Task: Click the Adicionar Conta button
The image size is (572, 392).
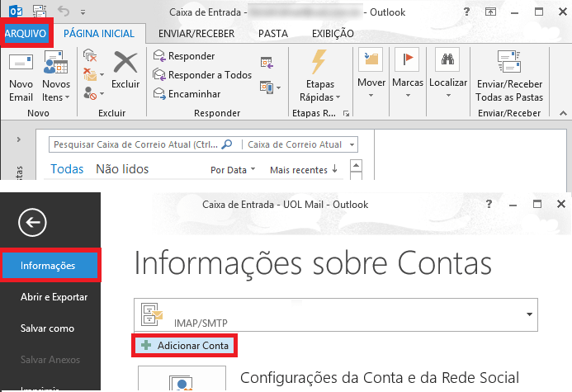Action: click(x=185, y=345)
